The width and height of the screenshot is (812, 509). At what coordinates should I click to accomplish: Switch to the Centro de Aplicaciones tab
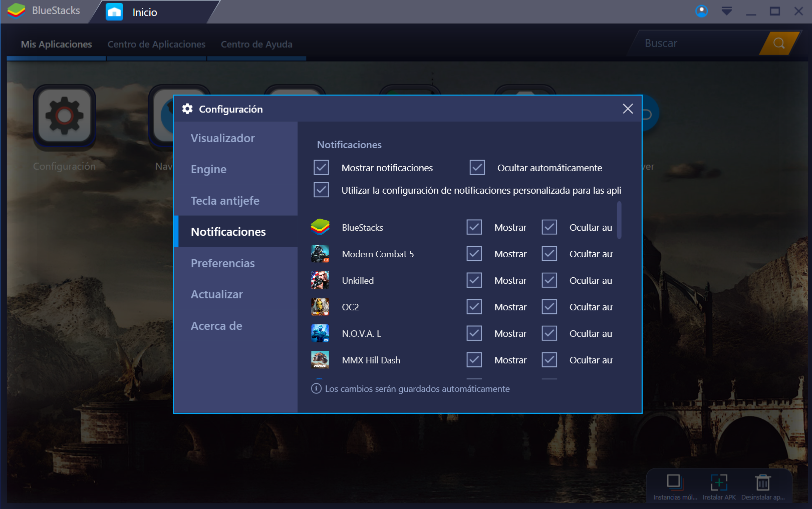point(156,44)
